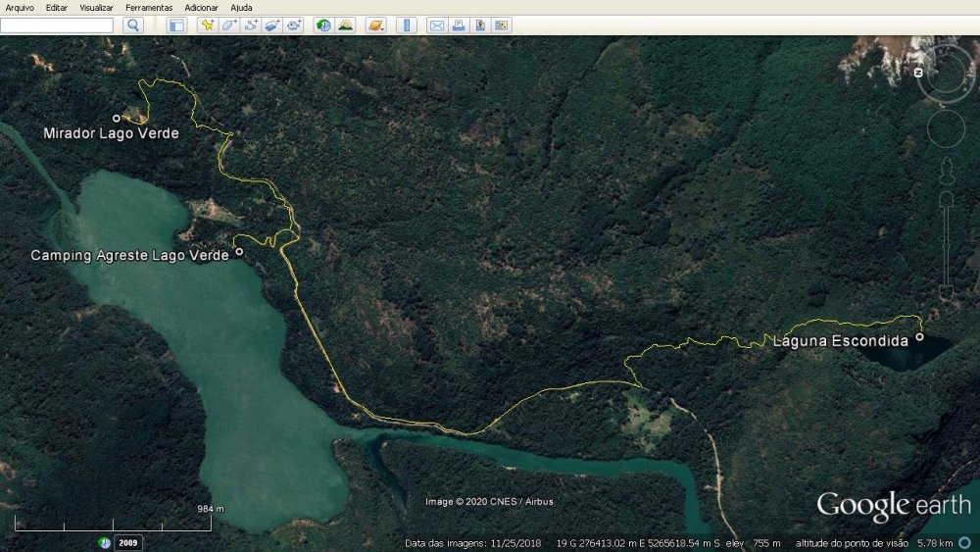Add an image overlay
The image size is (980, 552).
coord(272,25)
